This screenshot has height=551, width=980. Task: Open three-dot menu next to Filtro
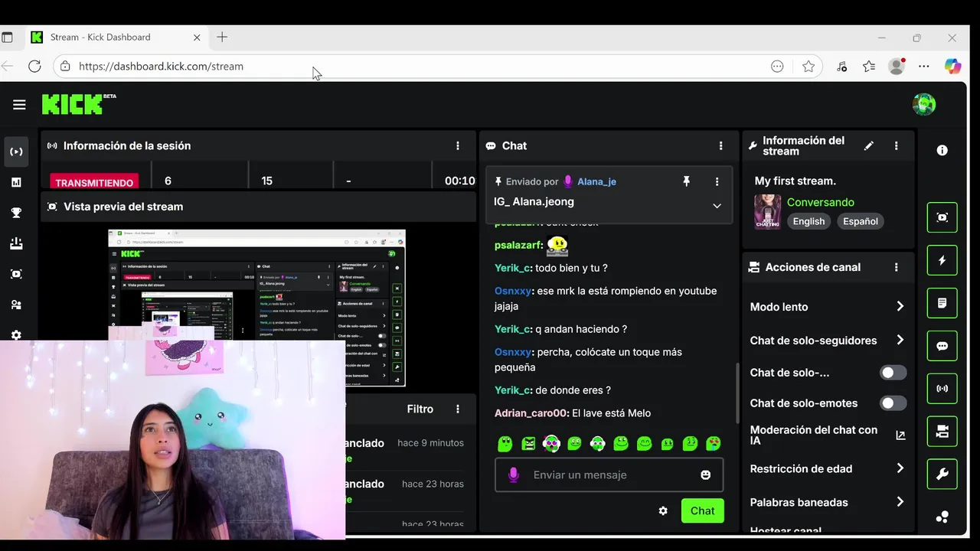click(x=458, y=409)
